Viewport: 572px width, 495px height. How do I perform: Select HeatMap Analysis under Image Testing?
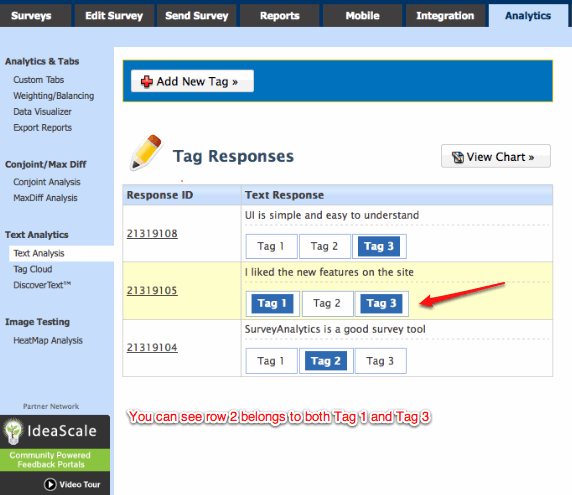pyautogui.click(x=48, y=340)
